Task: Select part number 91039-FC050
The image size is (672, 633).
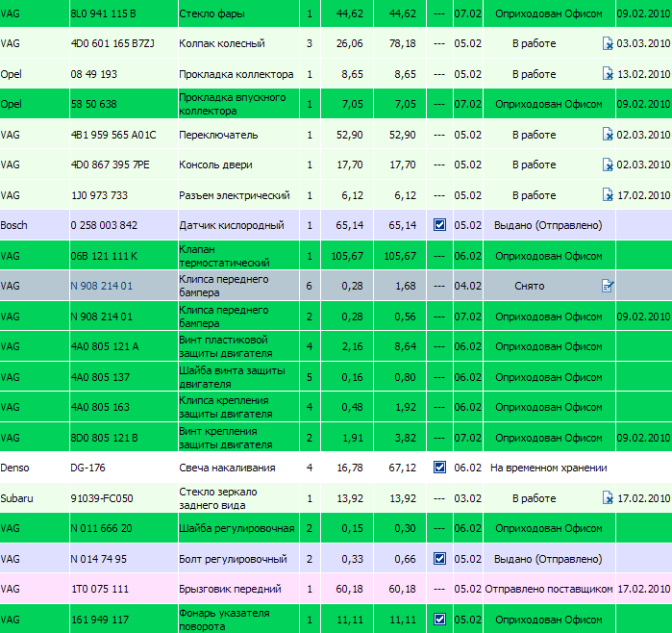Action: click(102, 498)
